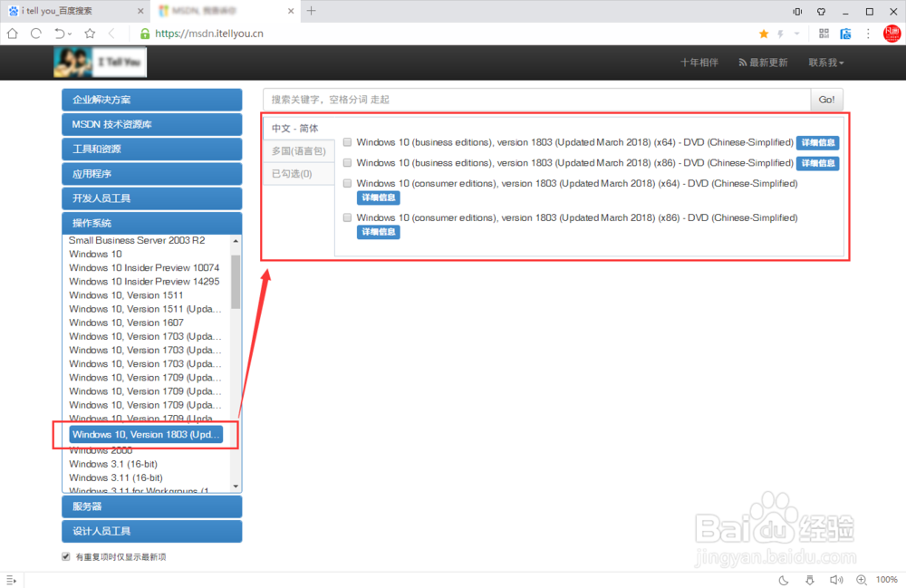
Task: Click the browser home icon
Action: [x=12, y=34]
